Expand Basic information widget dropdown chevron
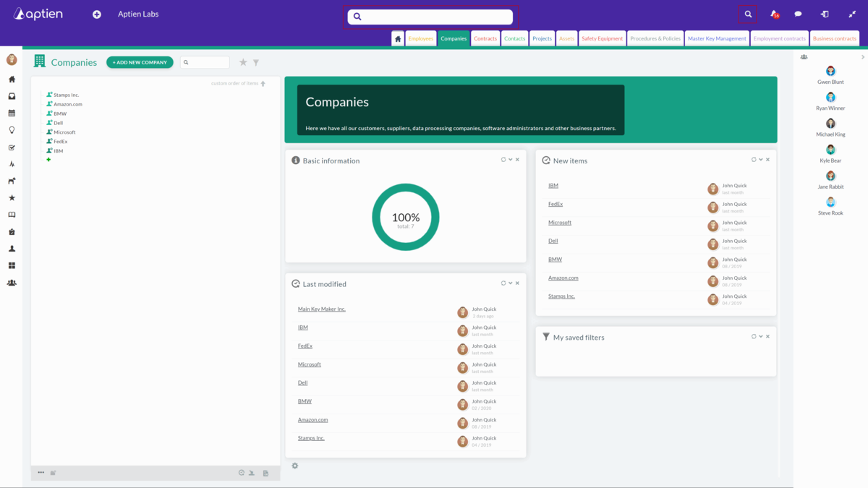Image resolution: width=868 pixels, height=488 pixels. (511, 160)
